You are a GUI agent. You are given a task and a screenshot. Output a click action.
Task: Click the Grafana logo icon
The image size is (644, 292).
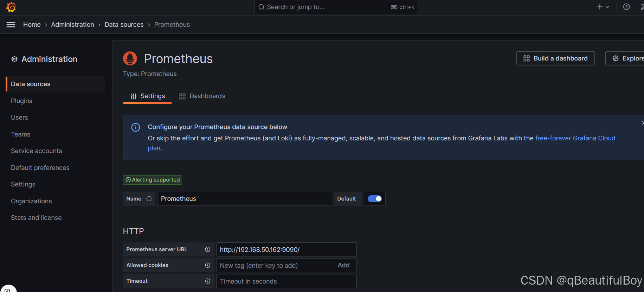(x=11, y=7)
